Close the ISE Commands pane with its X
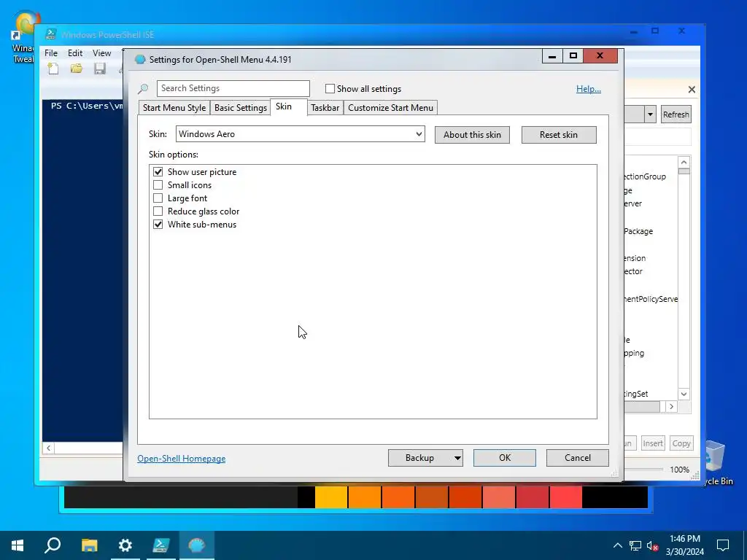 692,90
